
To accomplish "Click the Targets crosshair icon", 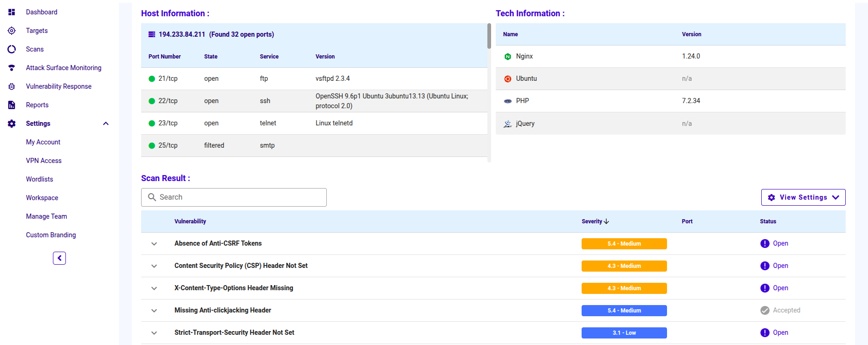I will (12, 31).
